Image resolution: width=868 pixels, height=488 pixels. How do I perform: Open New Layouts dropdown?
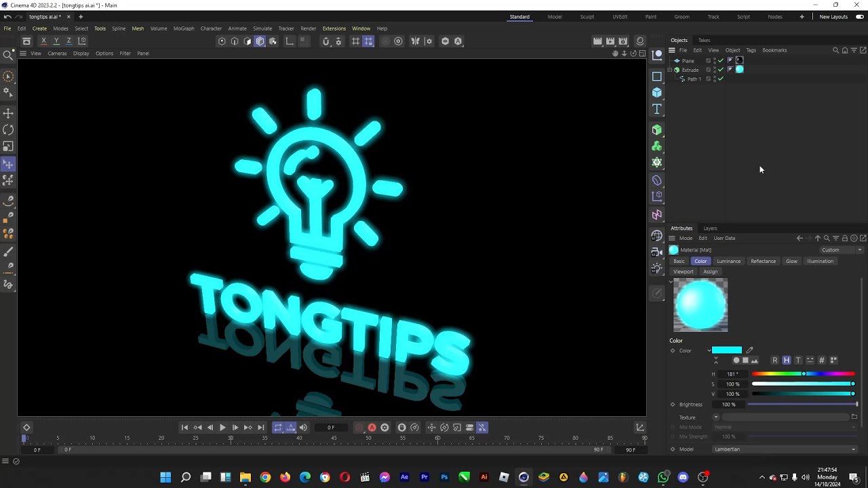coord(833,17)
